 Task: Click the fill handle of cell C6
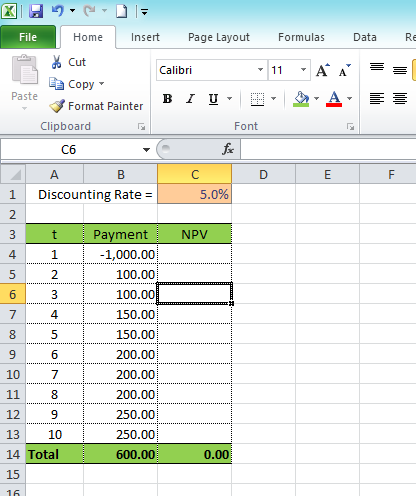(x=232, y=303)
